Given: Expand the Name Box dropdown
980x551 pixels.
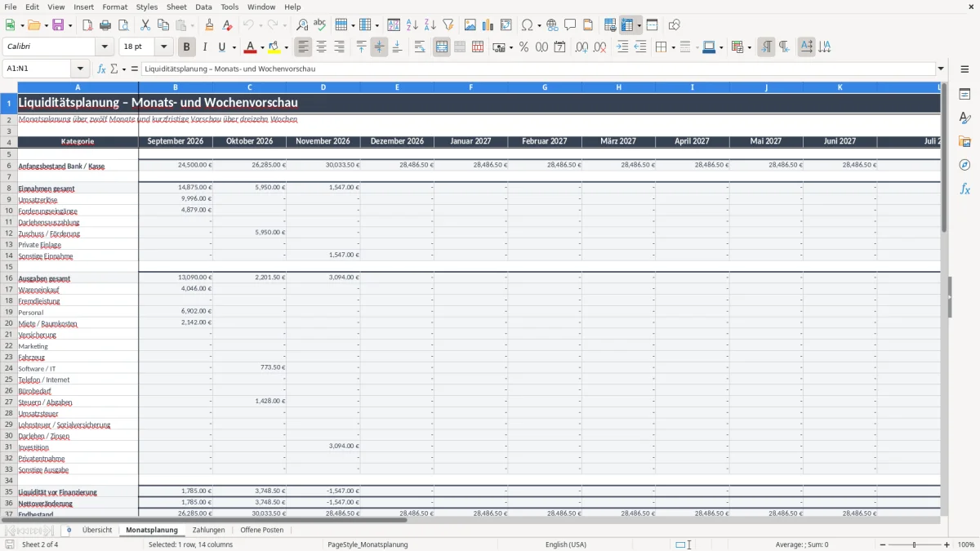Looking at the screenshot, I should (80, 69).
